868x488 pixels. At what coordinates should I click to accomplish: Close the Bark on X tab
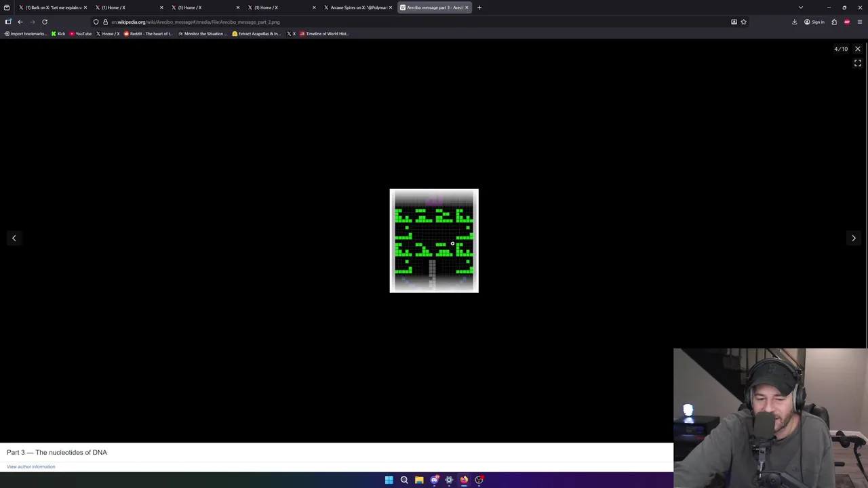[x=85, y=7]
